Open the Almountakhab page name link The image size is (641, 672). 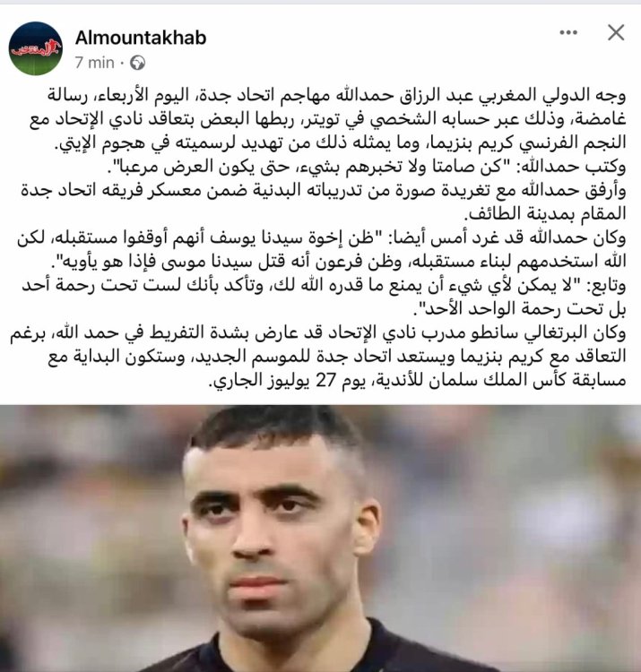[141, 38]
